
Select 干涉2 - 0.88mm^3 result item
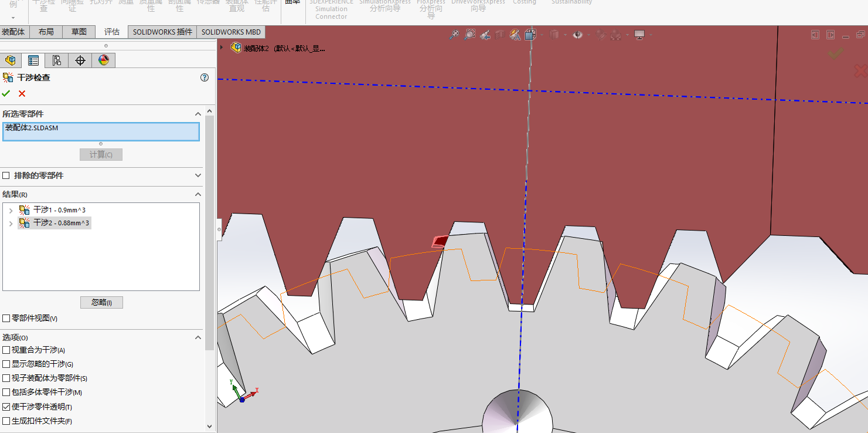(x=61, y=223)
